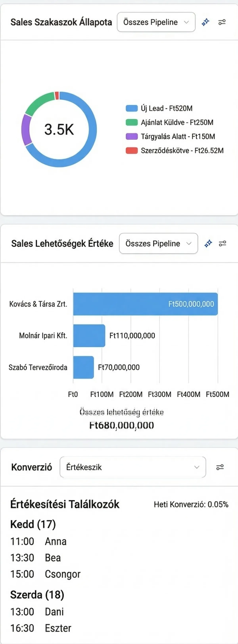
Task: Expand Összes Pipeline dropdown in Sales Lehetőségek card
Action: point(158,243)
